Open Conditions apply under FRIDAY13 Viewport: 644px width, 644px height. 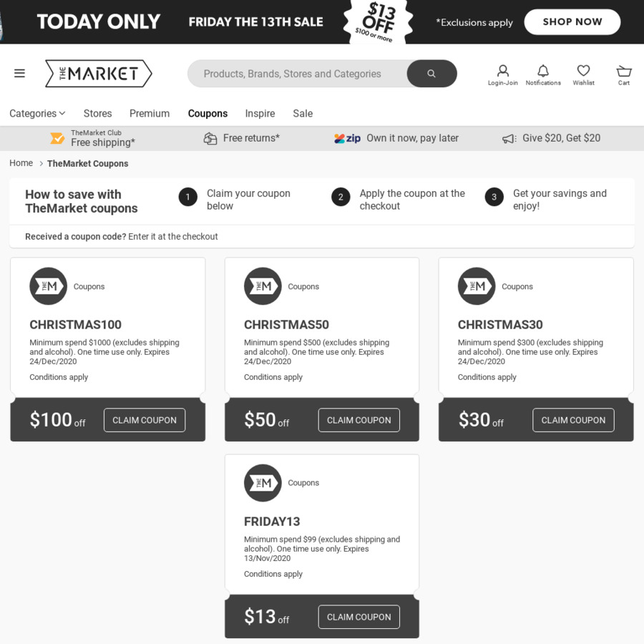273,574
